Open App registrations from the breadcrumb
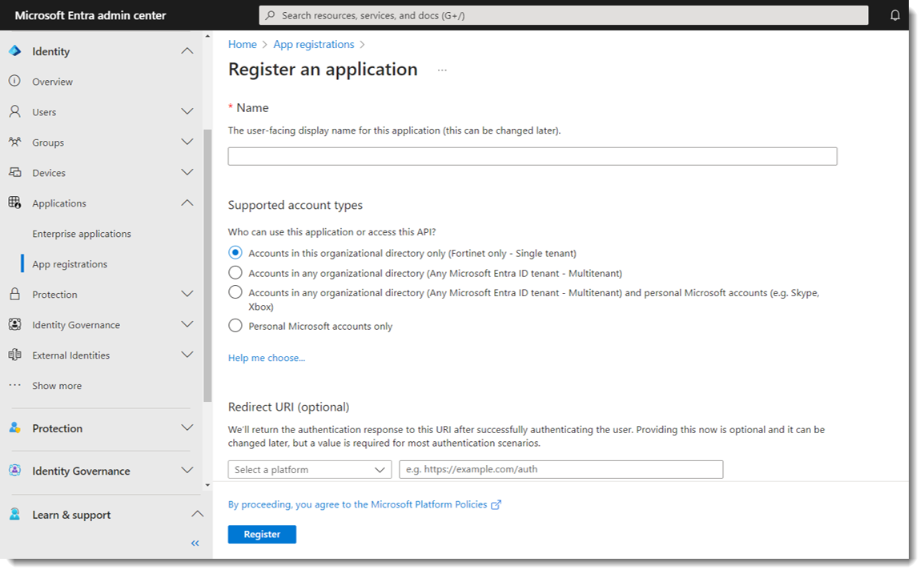The height and width of the screenshot is (574, 924). [x=313, y=44]
